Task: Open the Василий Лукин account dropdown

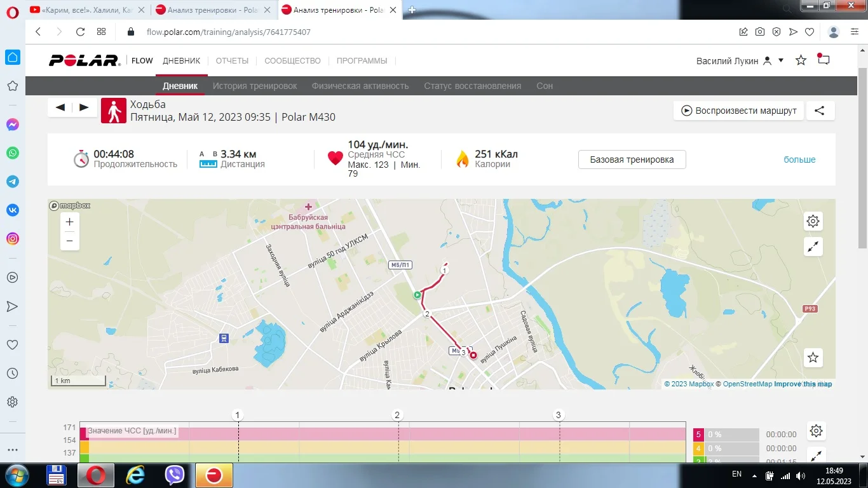Action: (x=740, y=61)
